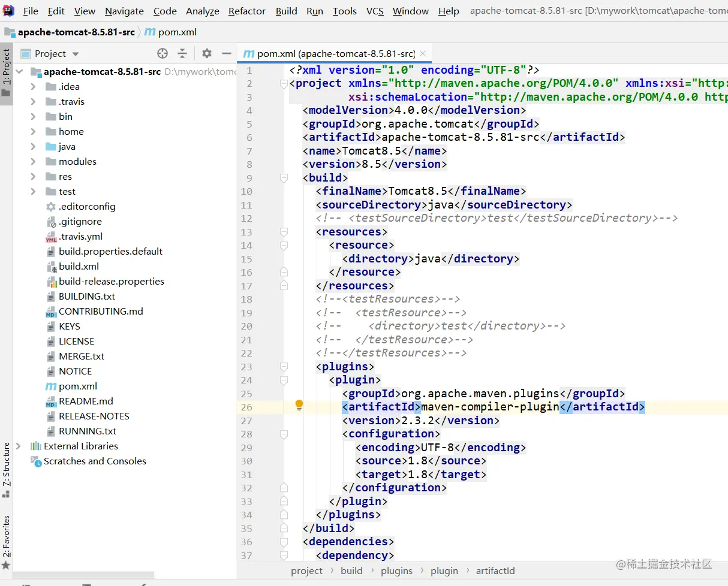Screen dimensions: 728x586
Task: Expand the bin folder
Action: click(34, 116)
